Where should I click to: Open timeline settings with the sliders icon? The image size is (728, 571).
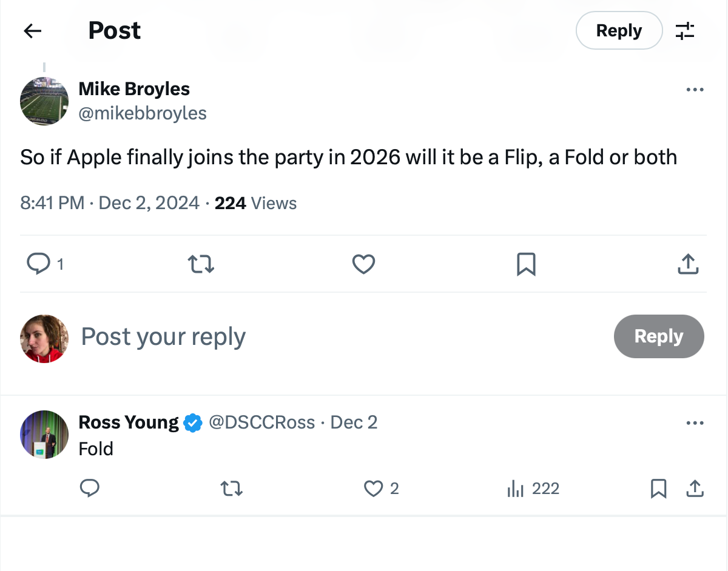point(685,30)
